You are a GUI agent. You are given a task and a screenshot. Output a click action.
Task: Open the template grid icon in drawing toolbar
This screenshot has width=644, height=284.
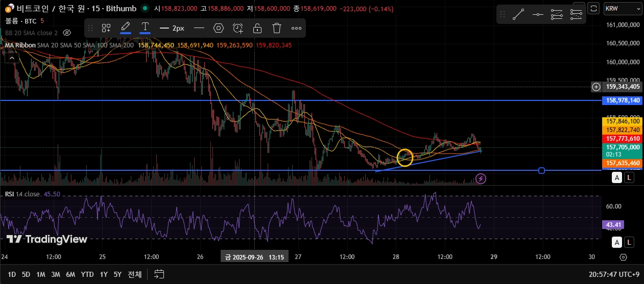[106, 28]
